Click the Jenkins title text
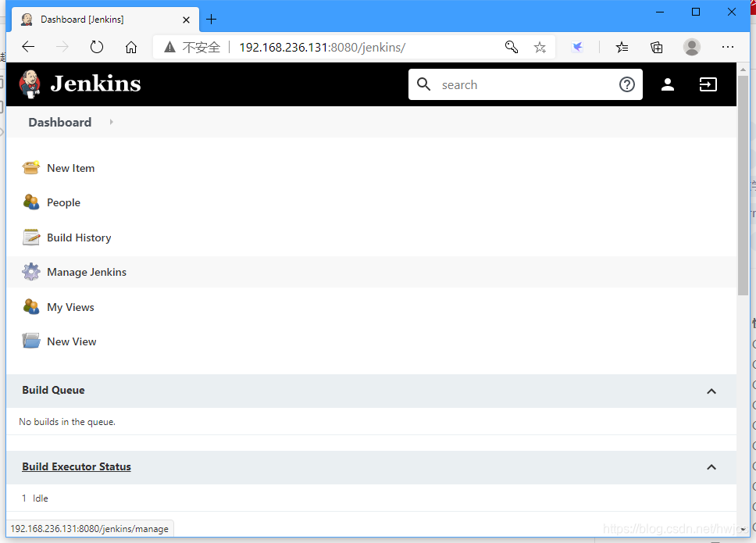Screen dimensions: 756x543 (95, 84)
